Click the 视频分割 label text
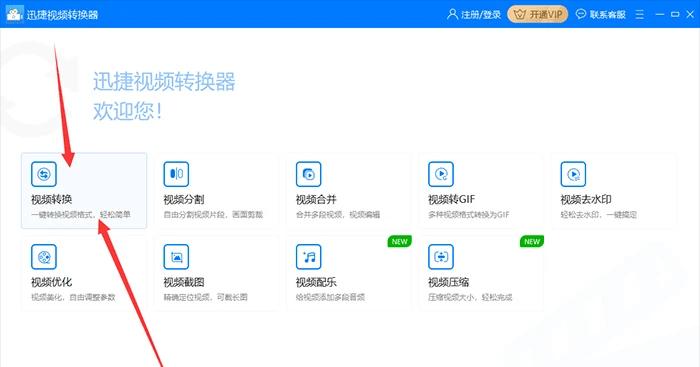 point(183,200)
